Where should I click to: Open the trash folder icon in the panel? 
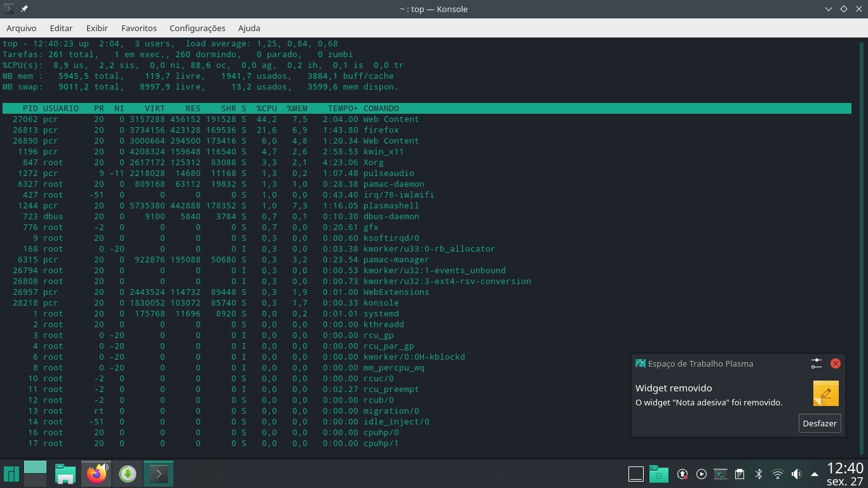(658, 474)
